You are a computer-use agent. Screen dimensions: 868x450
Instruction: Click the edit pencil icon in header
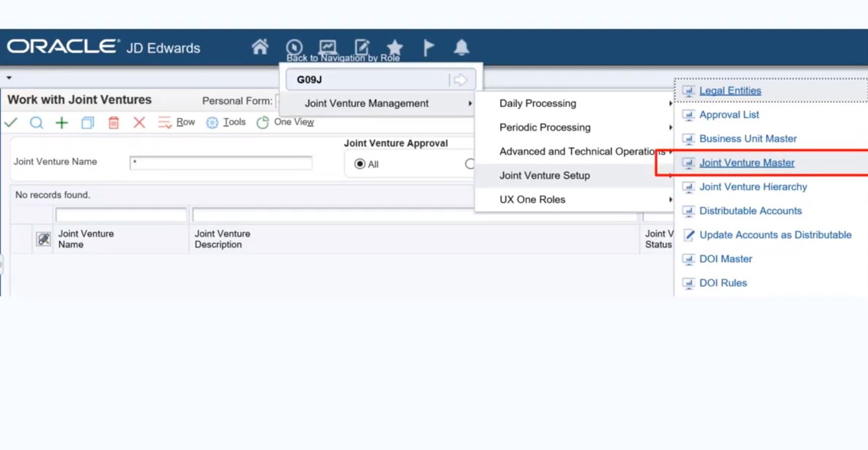point(362,47)
